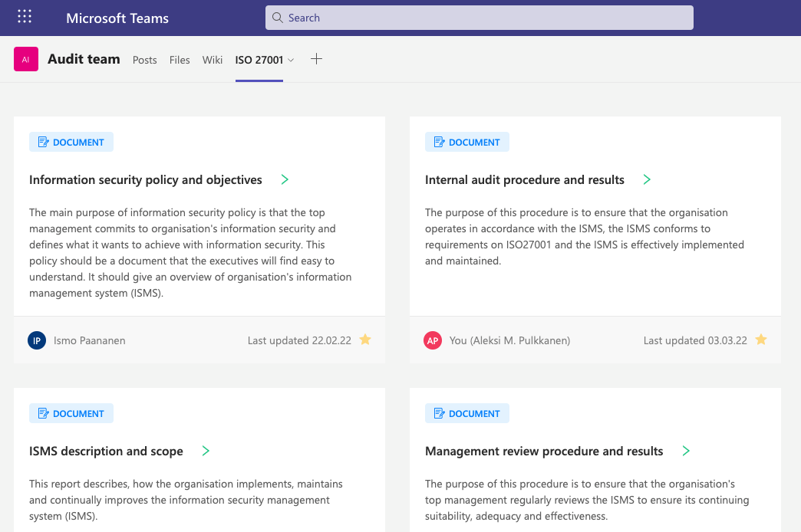This screenshot has width=801, height=532.
Task: Click You (Aleksi M. Pulkkanen) text
Action: 509,340
